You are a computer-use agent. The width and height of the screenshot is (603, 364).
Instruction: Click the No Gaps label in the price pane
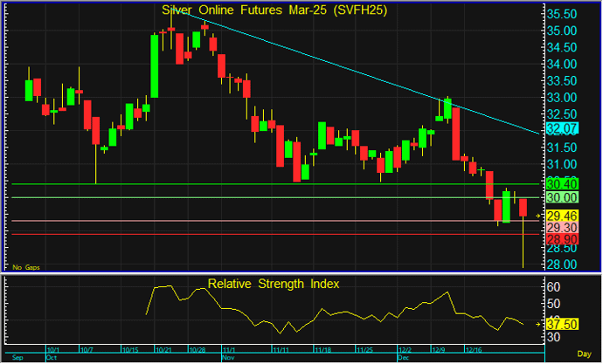tap(24, 265)
